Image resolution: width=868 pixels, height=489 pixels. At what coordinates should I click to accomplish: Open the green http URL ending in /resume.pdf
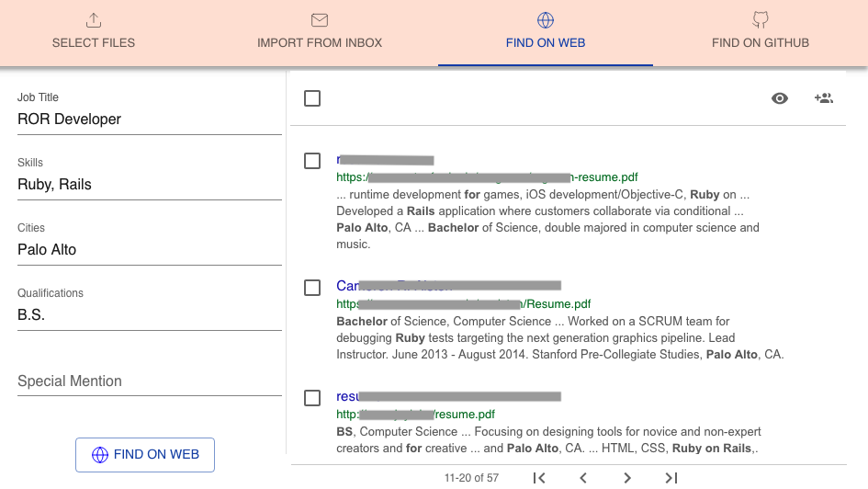[416, 415]
